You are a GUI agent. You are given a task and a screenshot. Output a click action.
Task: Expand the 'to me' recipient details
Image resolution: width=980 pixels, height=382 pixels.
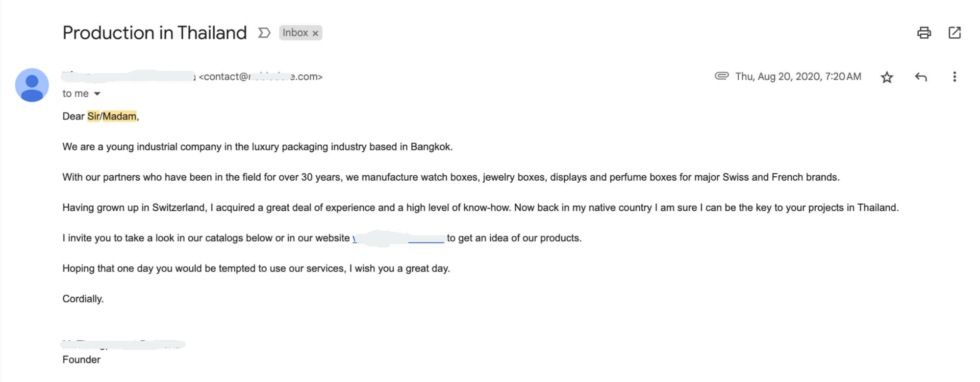[x=97, y=93]
